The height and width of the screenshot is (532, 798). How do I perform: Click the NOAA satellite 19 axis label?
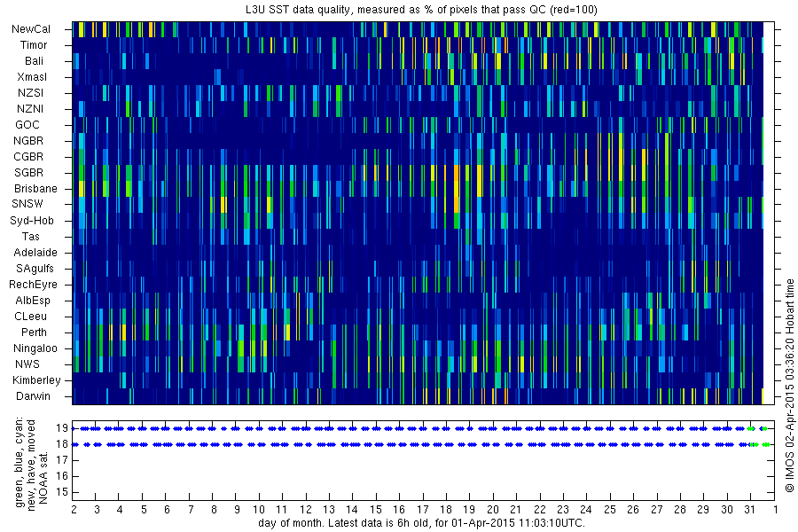pyautogui.click(x=62, y=428)
